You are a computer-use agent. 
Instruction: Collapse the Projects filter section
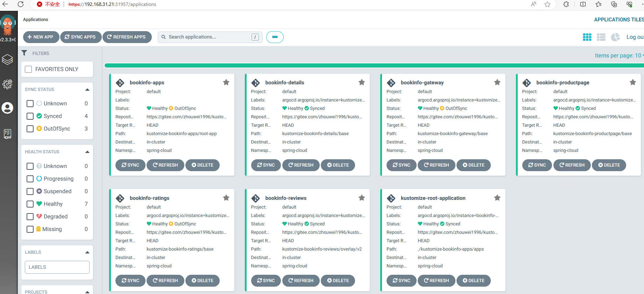(87, 292)
